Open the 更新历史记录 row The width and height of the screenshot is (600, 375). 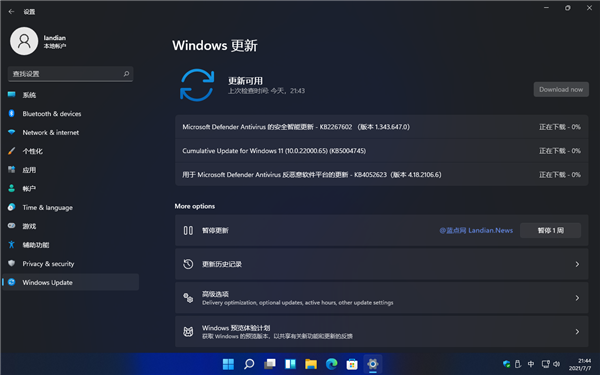[x=382, y=264]
